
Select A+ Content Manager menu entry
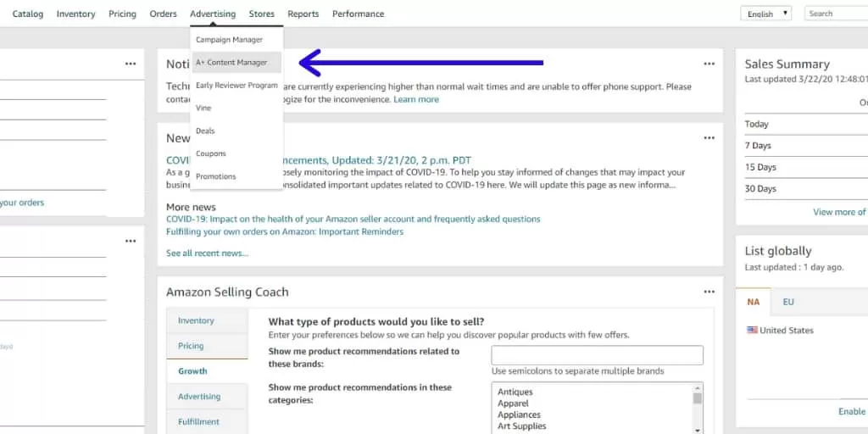point(236,63)
